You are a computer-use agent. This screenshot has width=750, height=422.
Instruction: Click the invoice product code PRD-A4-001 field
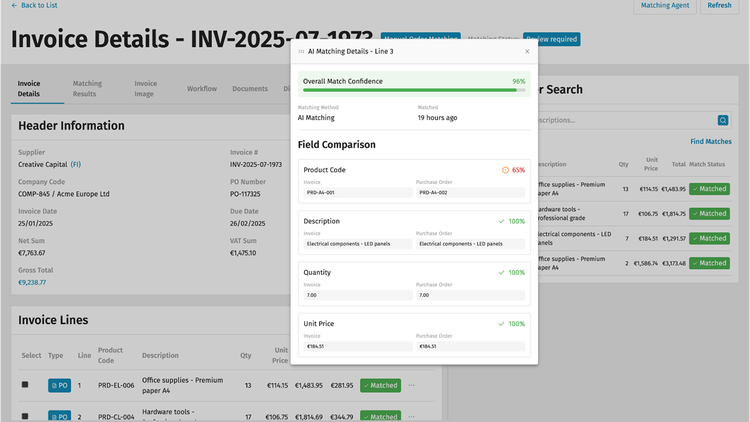coord(358,193)
